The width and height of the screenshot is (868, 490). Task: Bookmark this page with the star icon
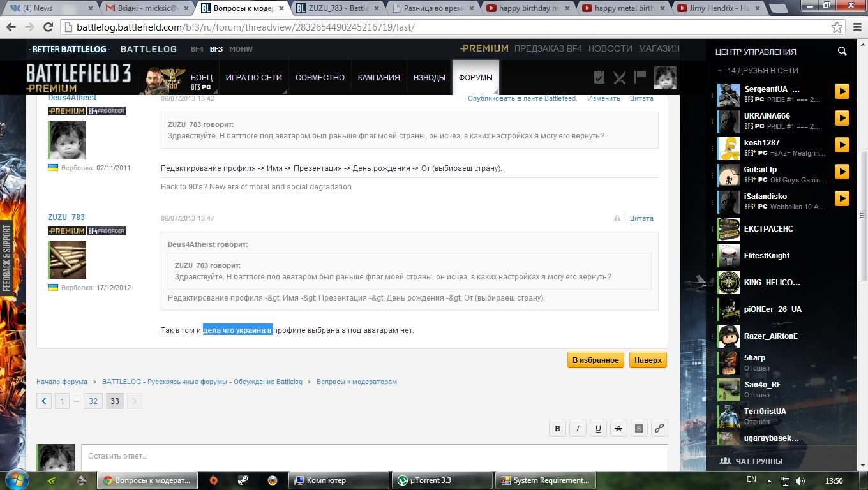point(837,27)
